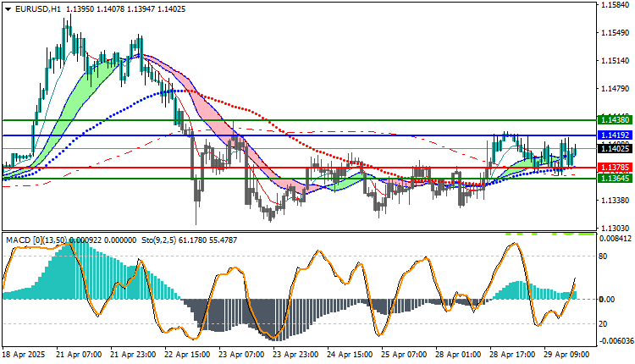Open the chart dropdown triangle beside EURUSD,H1
Viewport: 635px width, 364px height.
tap(8, 9)
